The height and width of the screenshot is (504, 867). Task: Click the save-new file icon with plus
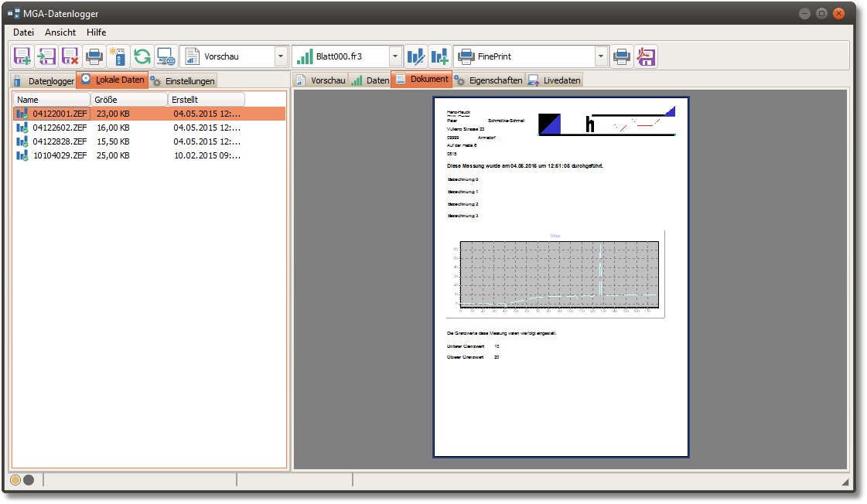point(22,56)
